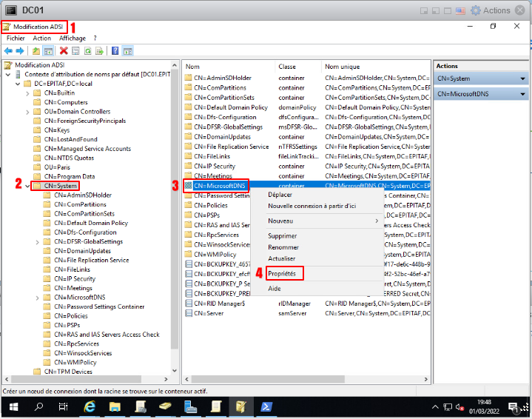The image size is (532, 419).
Task: Click the red X delete toolbar icon
Action: coord(64,51)
